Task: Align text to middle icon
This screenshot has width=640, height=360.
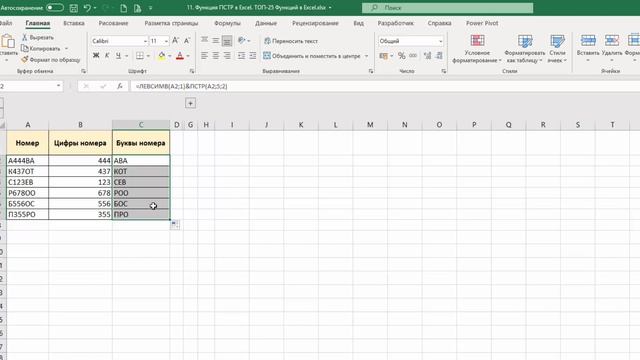Action: click(x=216, y=40)
